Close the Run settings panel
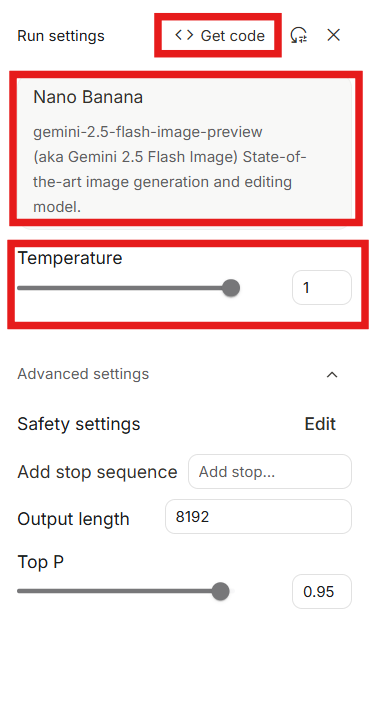Screen dimensions: 370x724 pyautogui.click(x=333, y=35)
